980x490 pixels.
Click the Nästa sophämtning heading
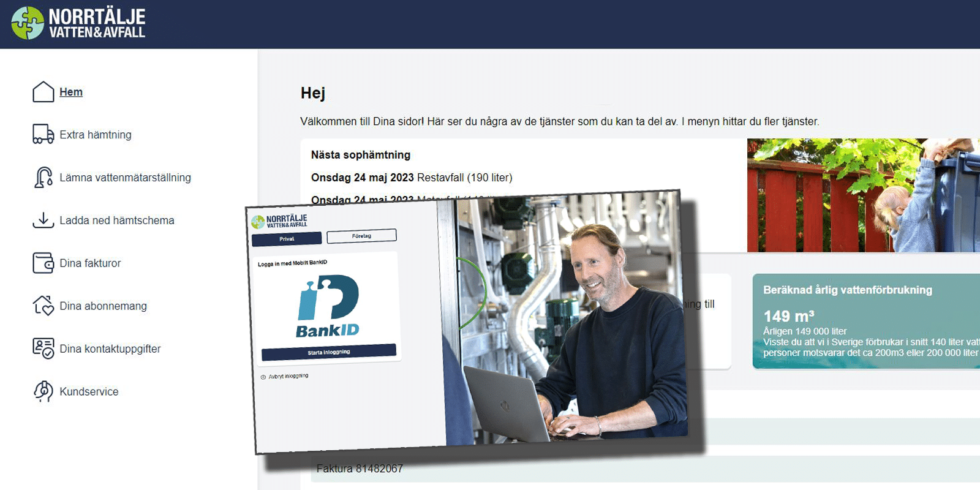[361, 155]
